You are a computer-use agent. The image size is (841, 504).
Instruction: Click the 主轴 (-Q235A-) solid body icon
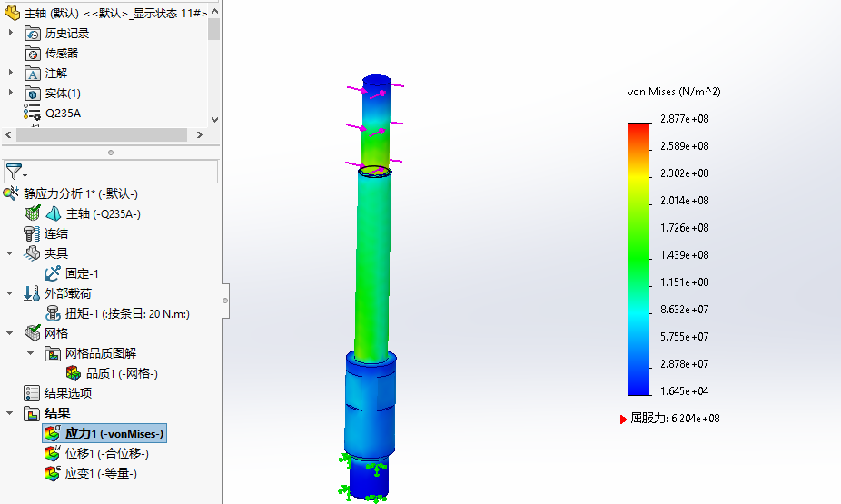pyautogui.click(x=53, y=213)
